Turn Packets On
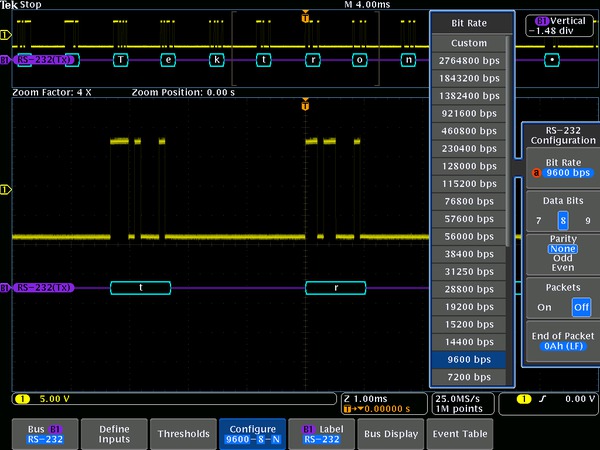 tap(544, 307)
